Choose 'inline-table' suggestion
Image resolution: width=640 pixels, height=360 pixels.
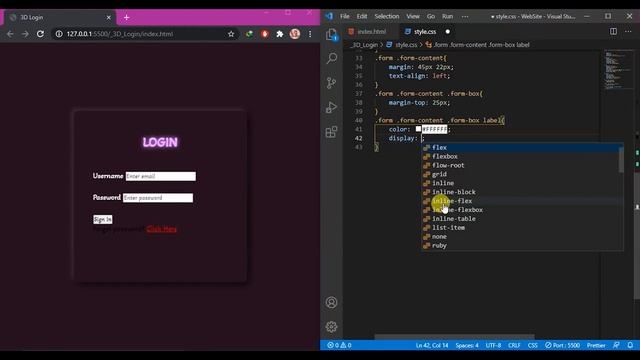pyautogui.click(x=522, y=219)
